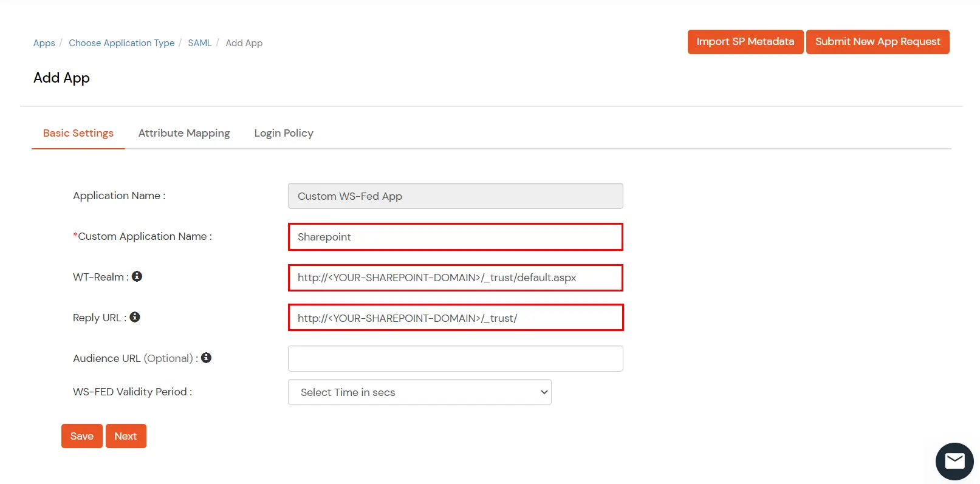Click the Audience URL info icon
Screen dimensions: 980x484
[x=207, y=358]
